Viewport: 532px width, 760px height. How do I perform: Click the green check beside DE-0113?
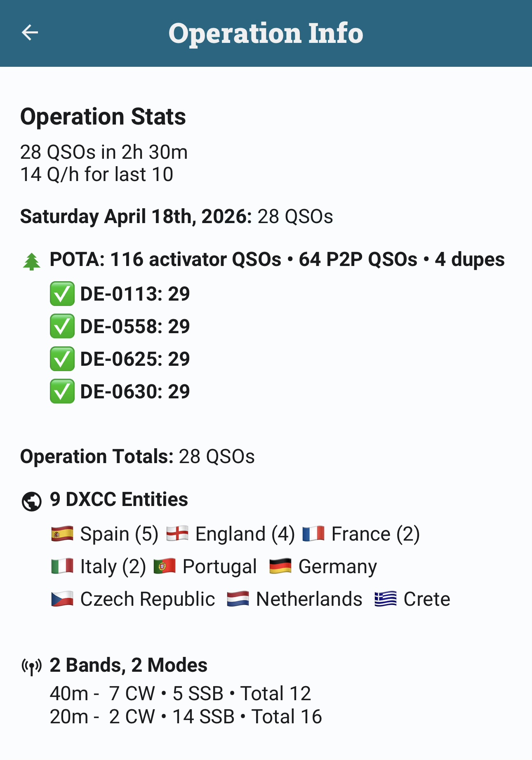pos(62,294)
